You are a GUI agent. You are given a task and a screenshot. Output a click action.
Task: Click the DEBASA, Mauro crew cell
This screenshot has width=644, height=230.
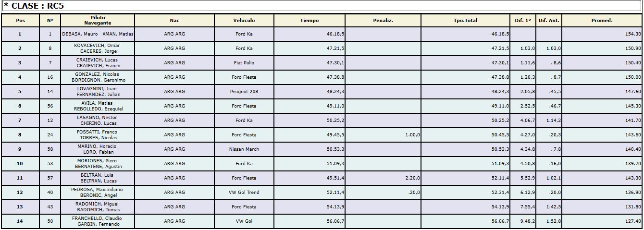click(98, 34)
